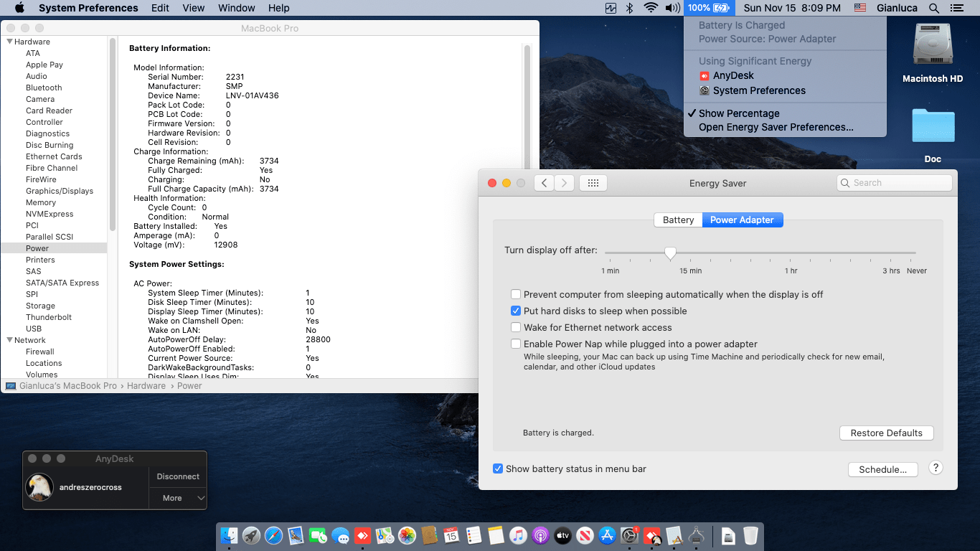
Task: Launch the App Store dock icon
Action: pyautogui.click(x=607, y=535)
